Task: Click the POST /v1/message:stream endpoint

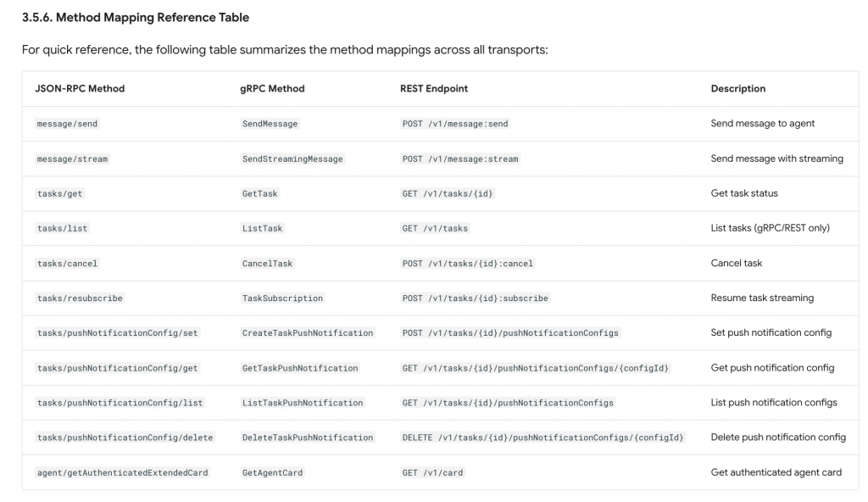Action: click(460, 159)
